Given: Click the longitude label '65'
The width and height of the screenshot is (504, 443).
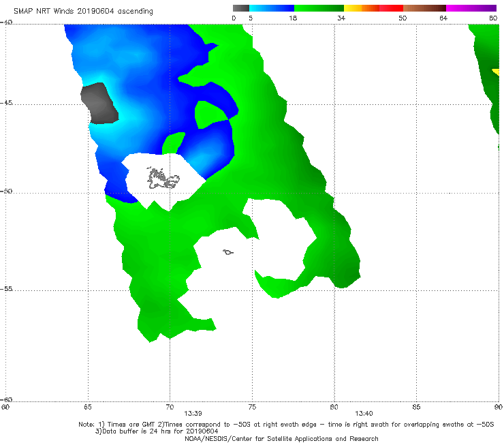Looking at the screenshot, I should pos(88,407).
